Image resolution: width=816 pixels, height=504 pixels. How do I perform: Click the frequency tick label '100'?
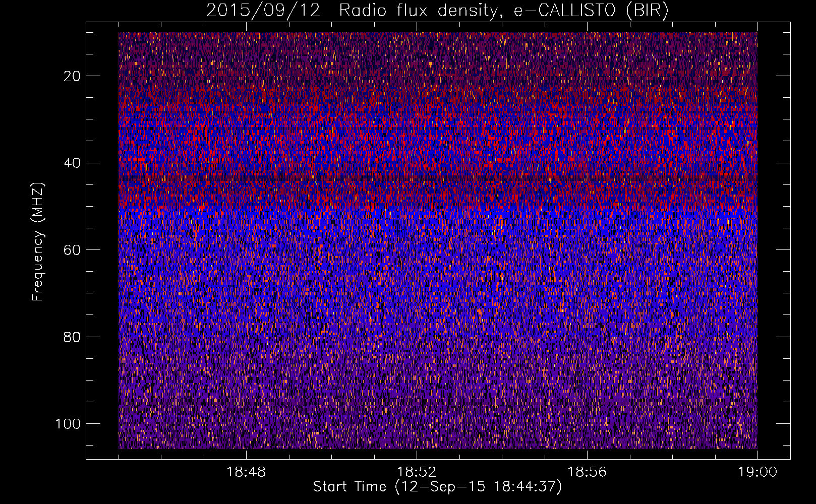point(68,424)
